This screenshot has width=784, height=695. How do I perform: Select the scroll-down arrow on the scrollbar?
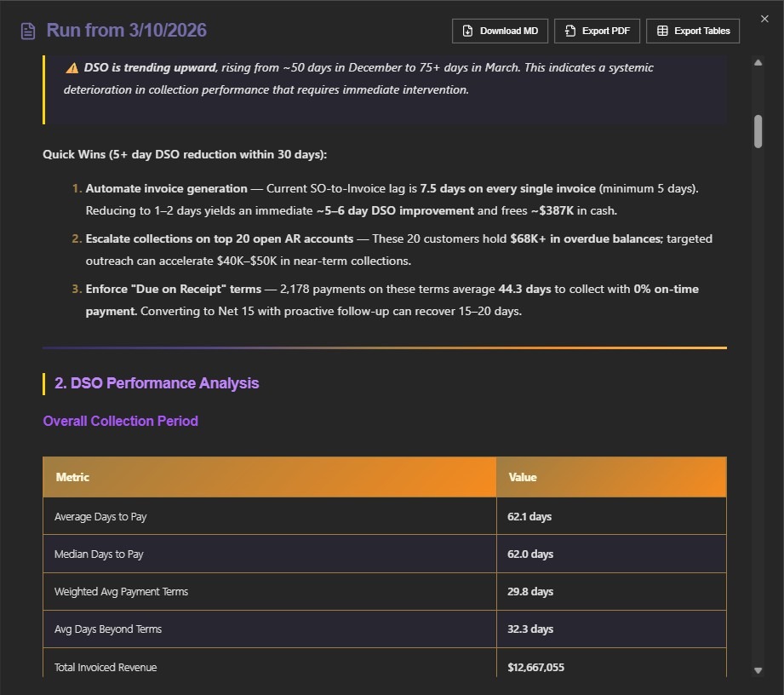pos(758,669)
